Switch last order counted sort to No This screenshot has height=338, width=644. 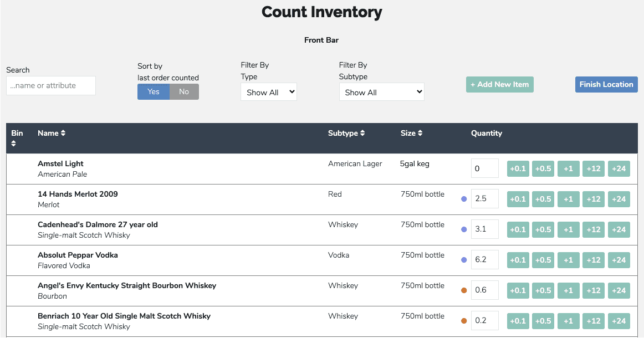pyautogui.click(x=184, y=92)
